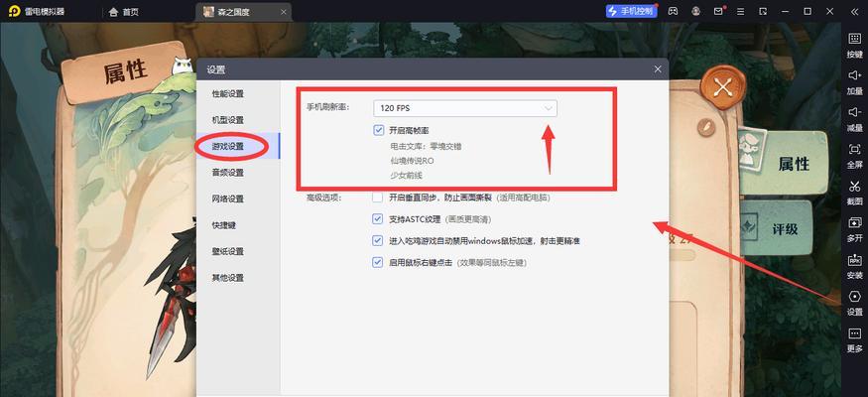Open 机型设置 settings section
The width and height of the screenshot is (868, 397).
click(238, 120)
